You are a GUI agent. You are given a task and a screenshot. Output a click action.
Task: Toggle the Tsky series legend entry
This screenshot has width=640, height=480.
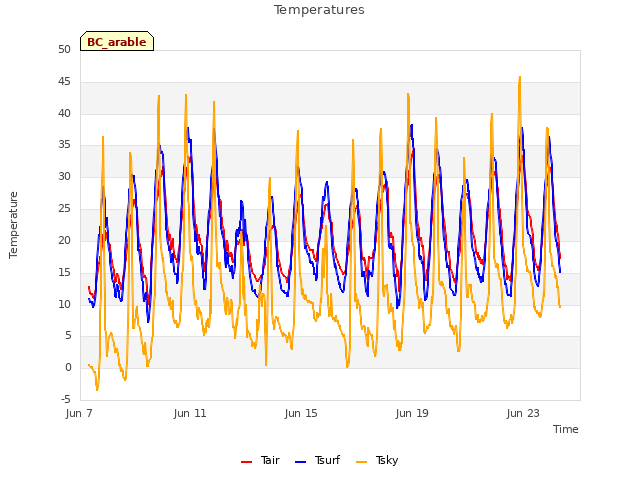(377, 460)
